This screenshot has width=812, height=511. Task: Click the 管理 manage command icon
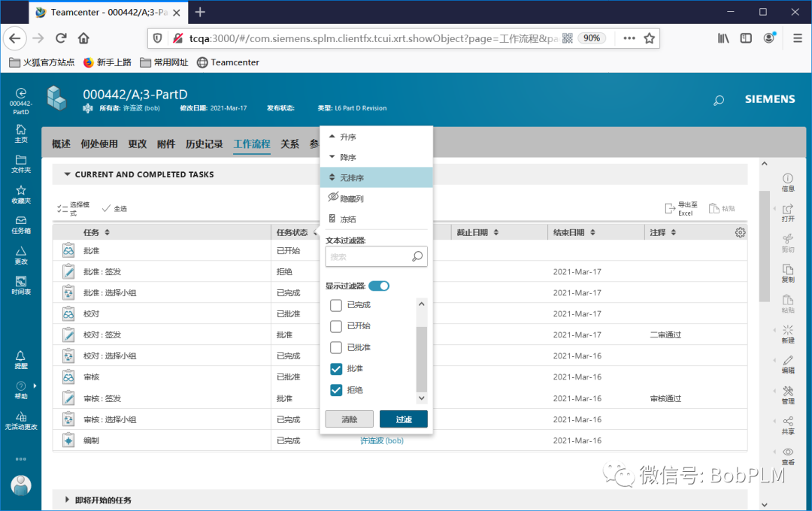point(788,395)
